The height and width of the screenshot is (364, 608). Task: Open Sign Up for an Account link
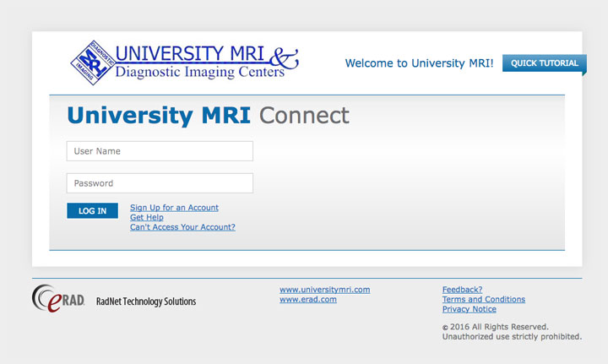[x=174, y=208]
